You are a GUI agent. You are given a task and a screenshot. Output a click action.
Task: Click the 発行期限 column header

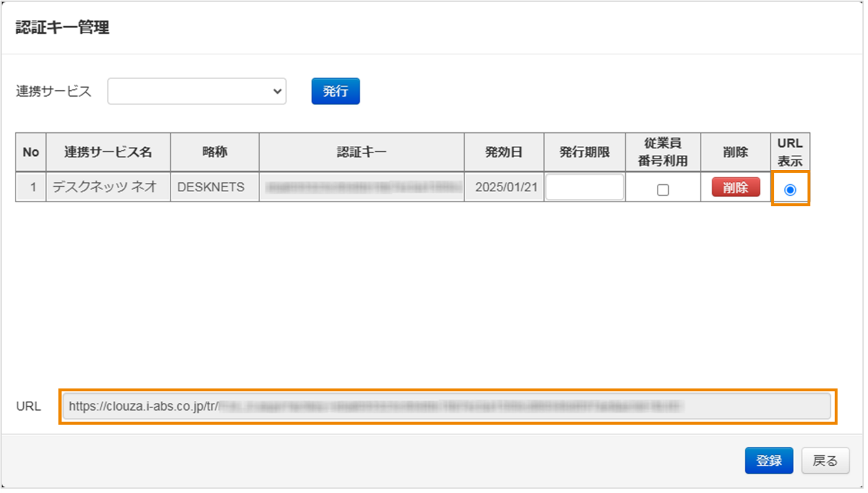click(584, 152)
